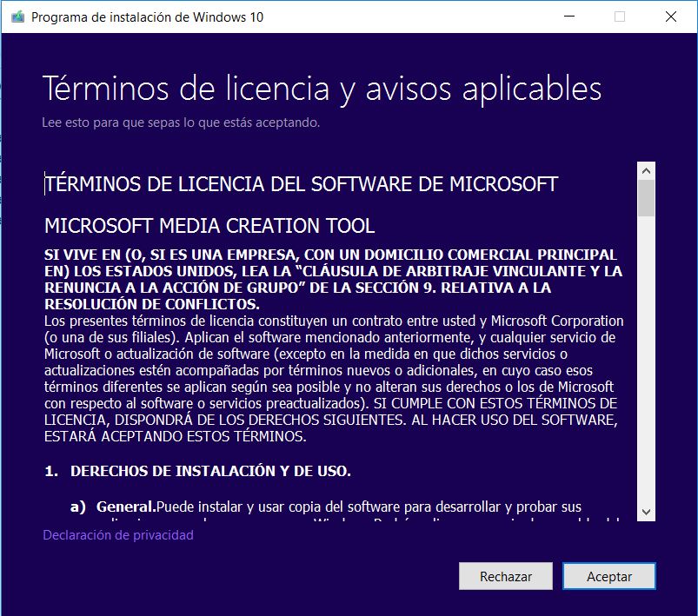
Task: Open the Declaración de privacidad link
Action: tap(118, 535)
